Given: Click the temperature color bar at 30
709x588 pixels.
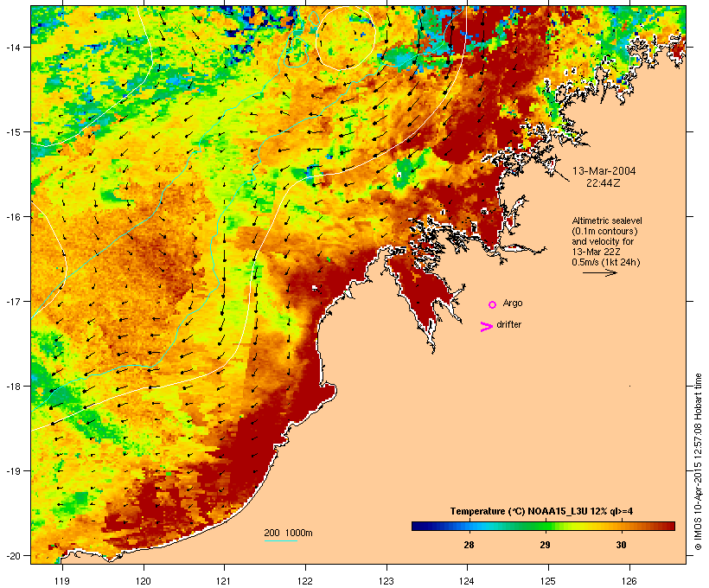Looking at the screenshot, I should click(622, 526).
